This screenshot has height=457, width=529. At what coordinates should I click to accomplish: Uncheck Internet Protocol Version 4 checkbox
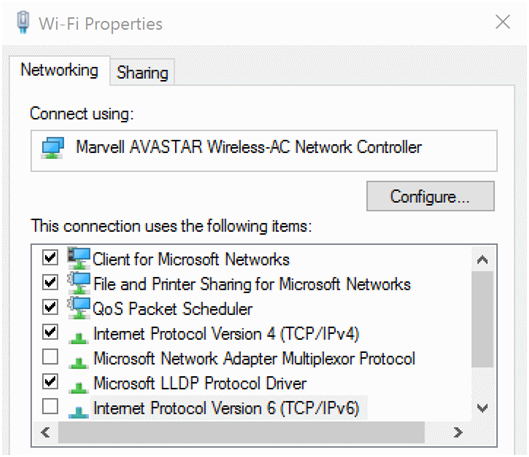coord(50,332)
